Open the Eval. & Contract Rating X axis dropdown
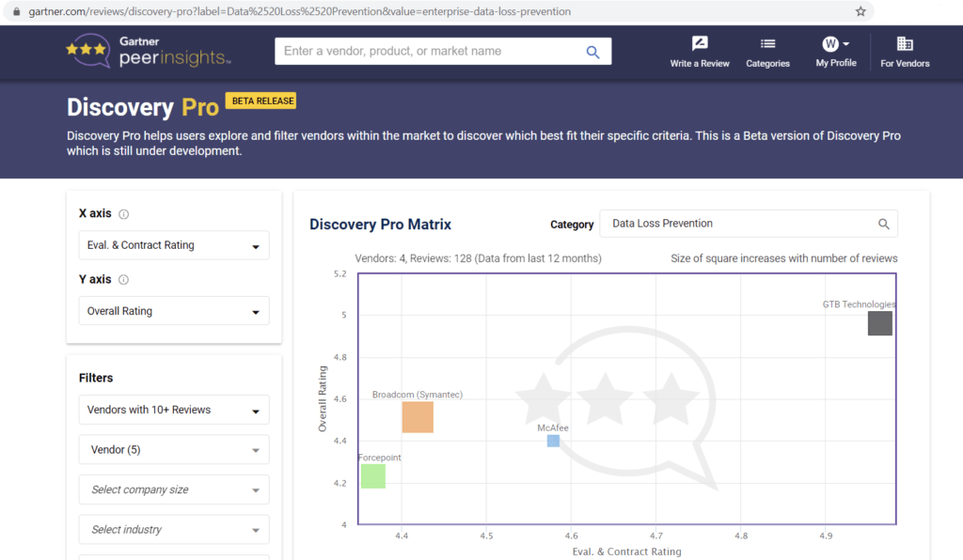963x560 pixels. pos(174,245)
